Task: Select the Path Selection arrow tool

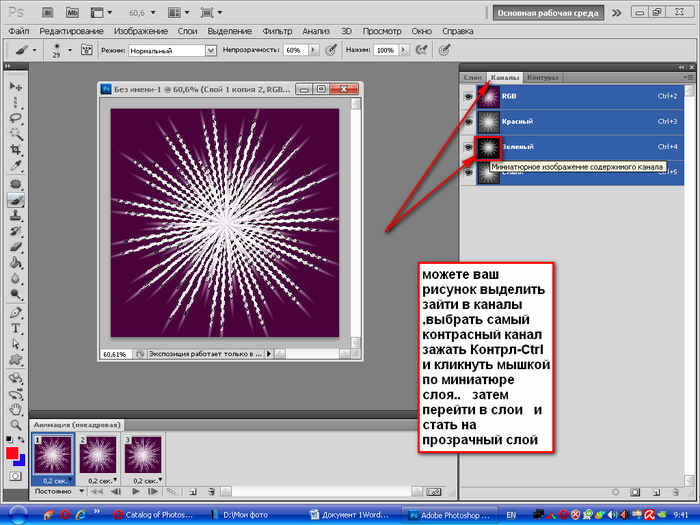Action: [x=16, y=344]
